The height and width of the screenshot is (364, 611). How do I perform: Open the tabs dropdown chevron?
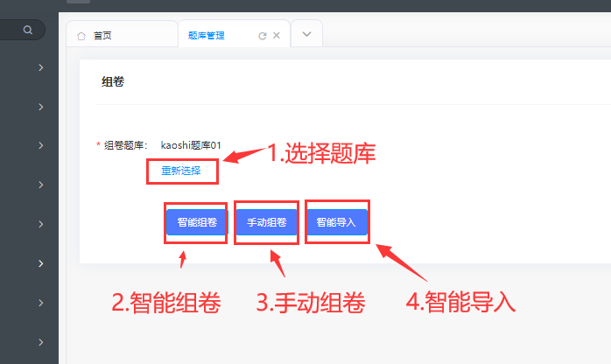pyautogui.click(x=306, y=34)
